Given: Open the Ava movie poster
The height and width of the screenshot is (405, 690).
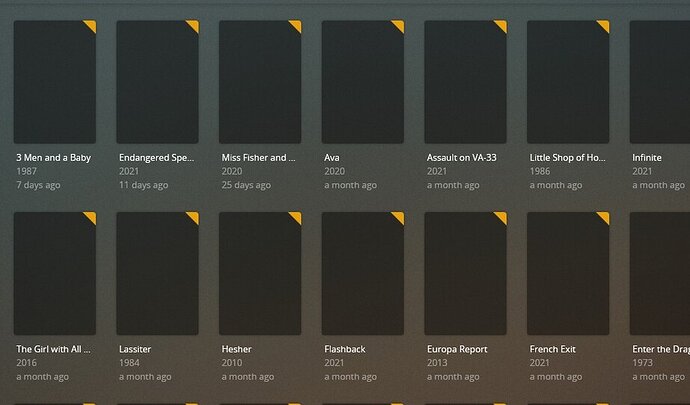Looking at the screenshot, I should tap(363, 82).
